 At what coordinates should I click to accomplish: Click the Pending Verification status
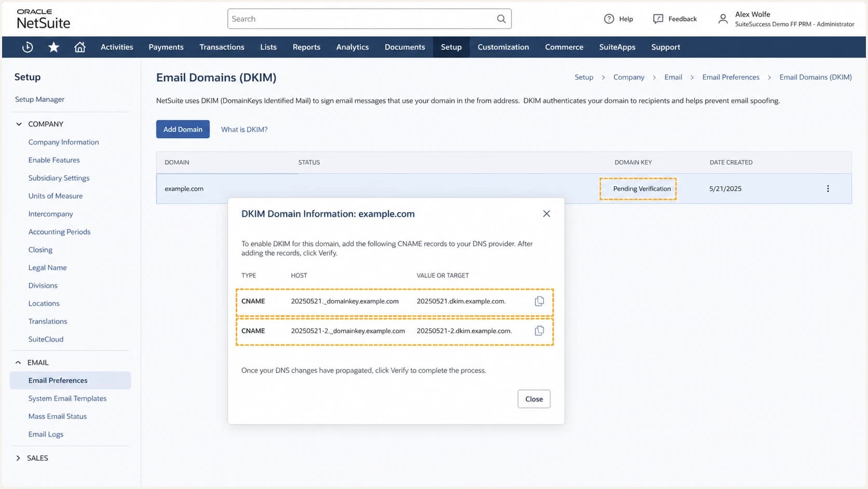point(642,189)
